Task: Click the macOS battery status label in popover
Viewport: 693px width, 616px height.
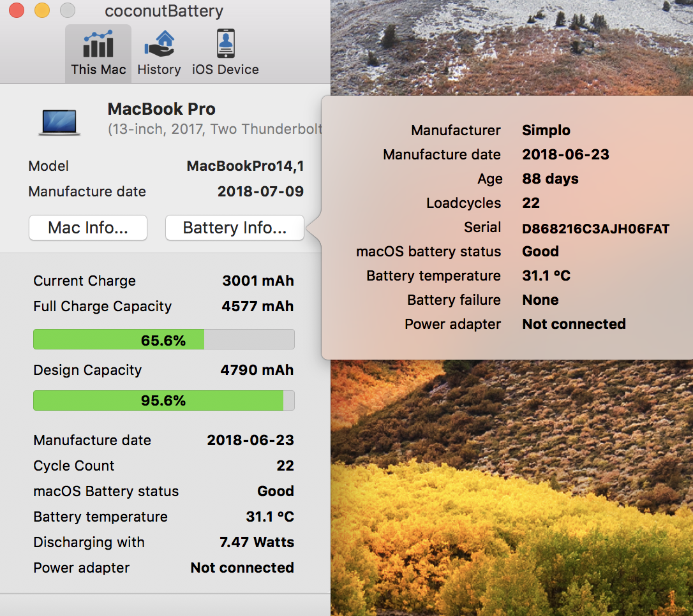Action: click(429, 252)
